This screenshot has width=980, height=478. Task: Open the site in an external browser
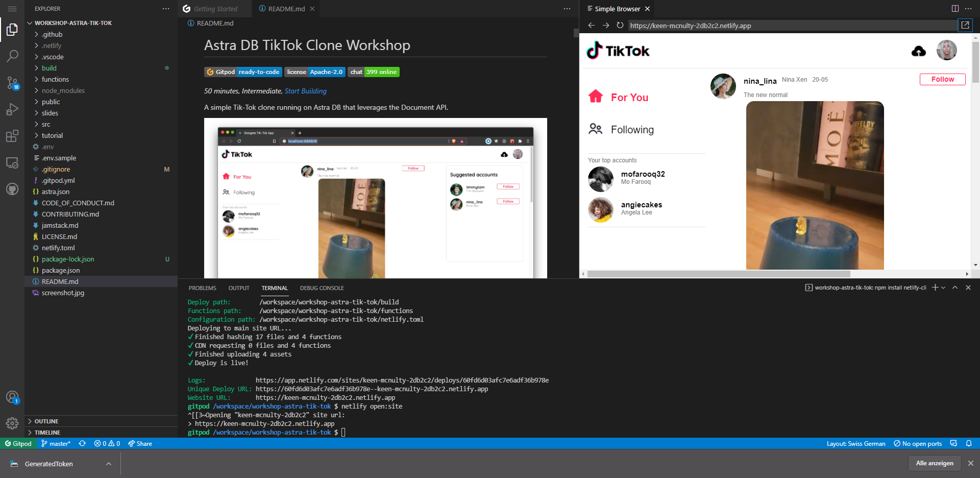[x=965, y=25]
